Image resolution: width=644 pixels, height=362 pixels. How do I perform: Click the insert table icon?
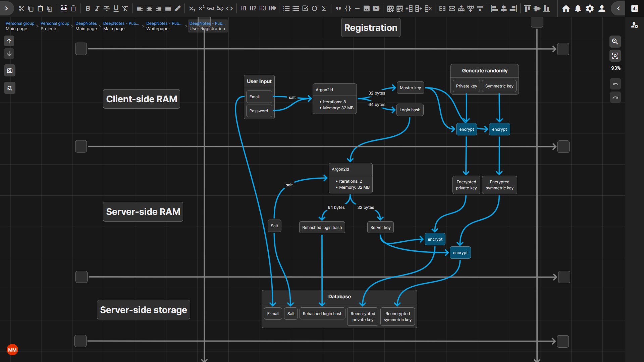[390, 8]
